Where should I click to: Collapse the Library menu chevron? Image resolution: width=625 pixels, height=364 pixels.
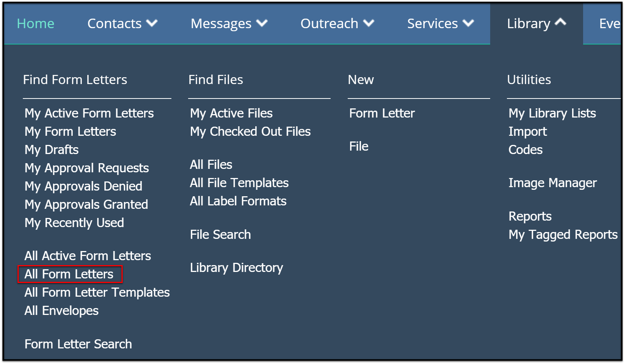point(560,22)
